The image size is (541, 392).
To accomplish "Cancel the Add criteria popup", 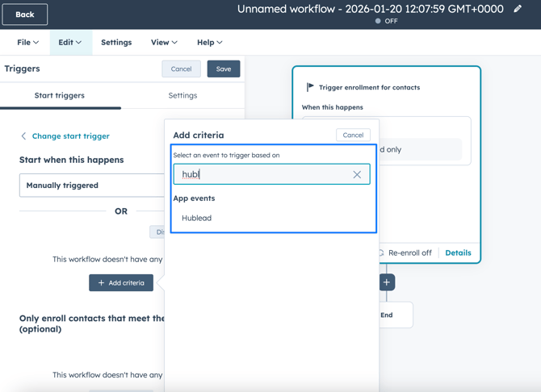I will pyautogui.click(x=353, y=135).
